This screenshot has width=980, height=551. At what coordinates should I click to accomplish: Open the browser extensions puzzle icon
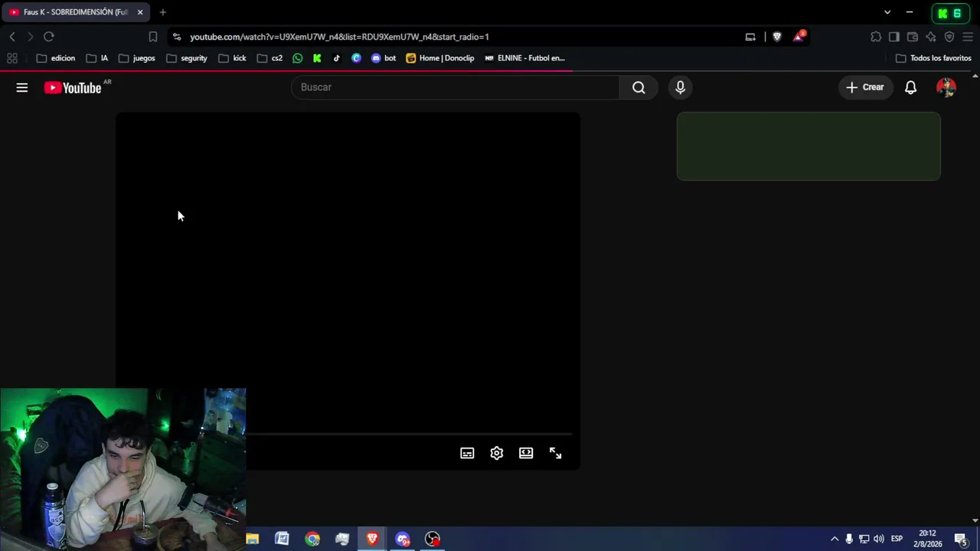pos(876,37)
